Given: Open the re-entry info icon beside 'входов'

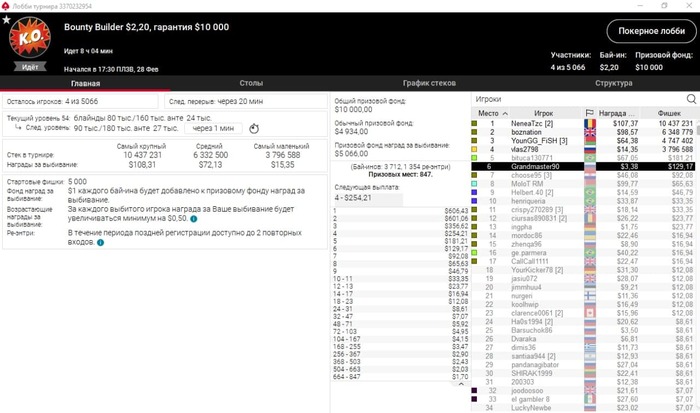Looking at the screenshot, I should (x=100, y=242).
